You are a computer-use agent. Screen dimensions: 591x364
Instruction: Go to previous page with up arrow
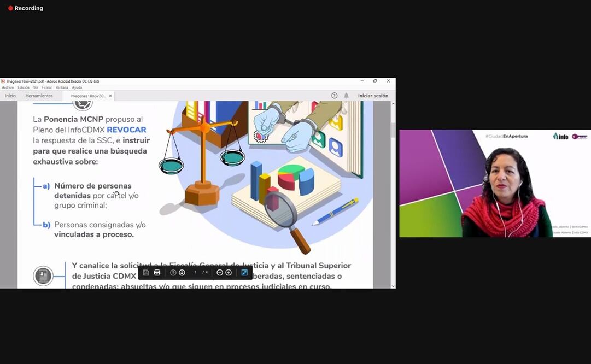(x=173, y=272)
